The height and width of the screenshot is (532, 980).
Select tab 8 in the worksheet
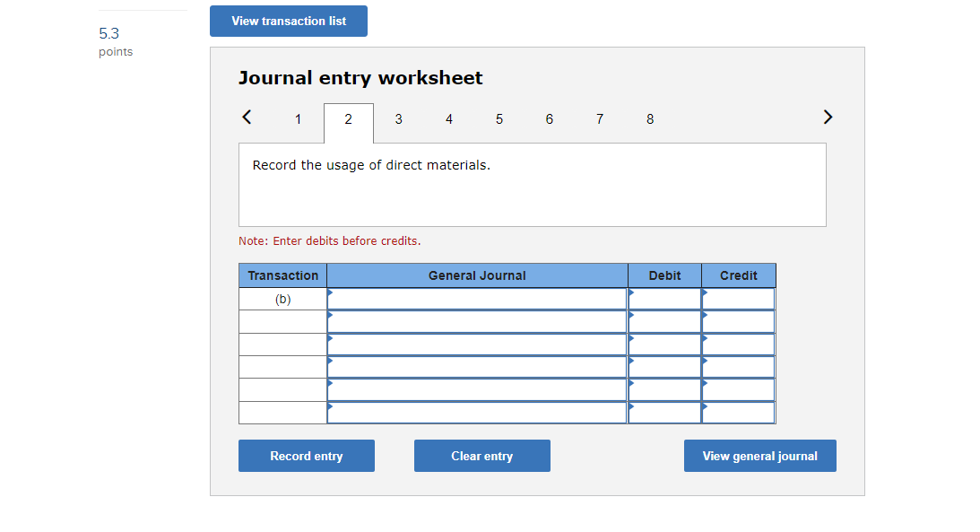(649, 119)
